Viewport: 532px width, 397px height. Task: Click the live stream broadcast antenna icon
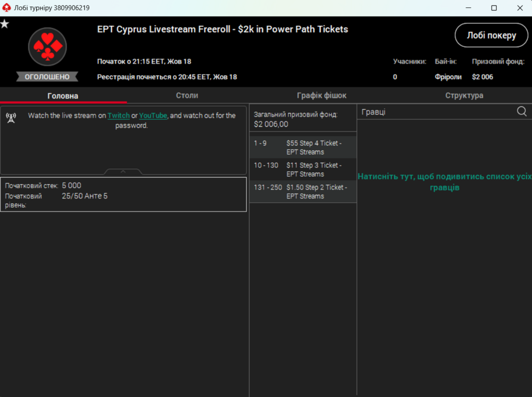[11, 118]
